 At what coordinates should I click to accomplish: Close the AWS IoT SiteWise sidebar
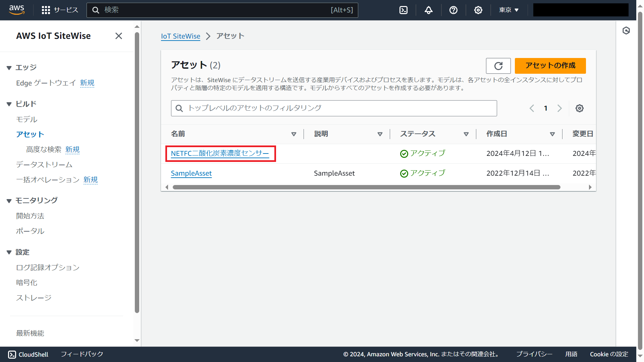pos(118,36)
